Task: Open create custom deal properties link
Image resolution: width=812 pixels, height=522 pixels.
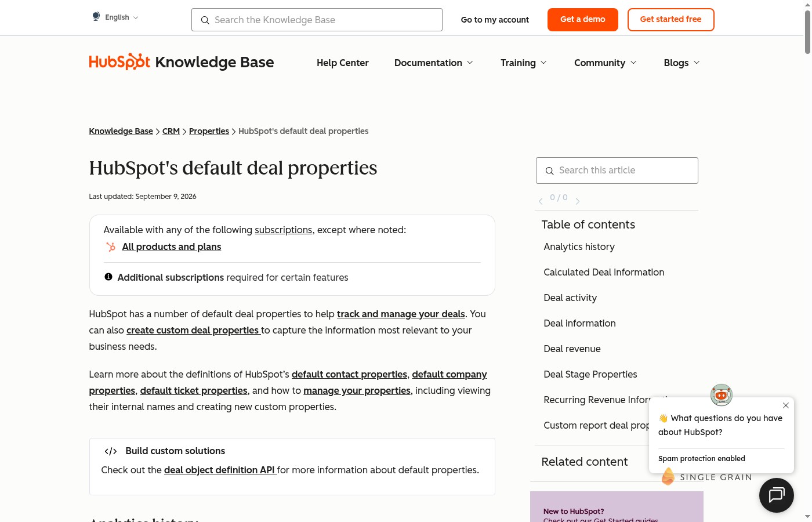Action: (193, 330)
